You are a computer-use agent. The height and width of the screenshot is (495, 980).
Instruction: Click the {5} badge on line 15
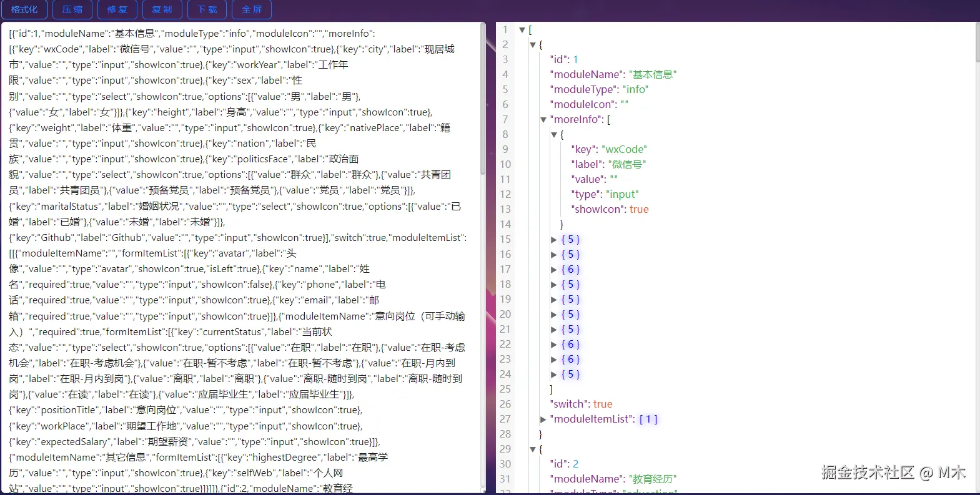[570, 240]
